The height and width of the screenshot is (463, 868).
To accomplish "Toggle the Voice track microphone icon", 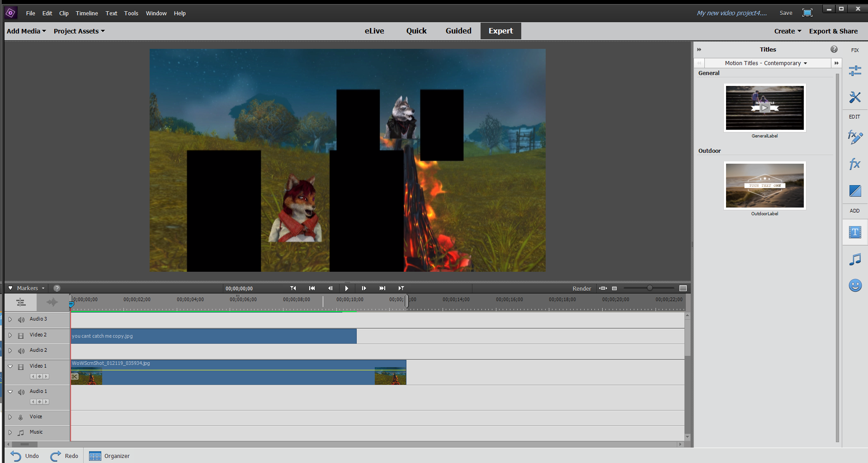I will point(21,417).
